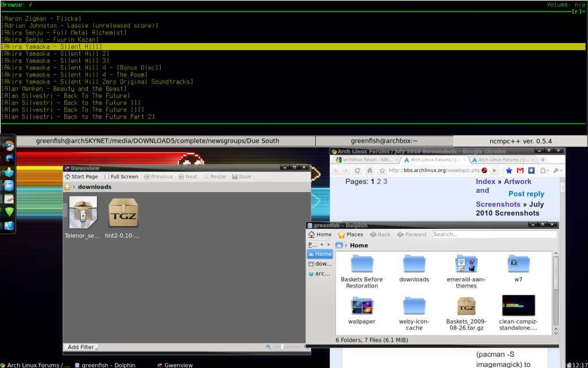588x368 pixels.
Task: Select the tint2-0.10 TGZ archive thumbnail
Action: tap(123, 218)
